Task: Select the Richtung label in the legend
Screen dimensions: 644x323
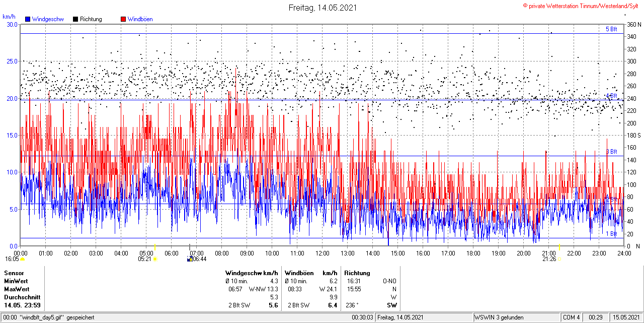Action: [91, 19]
